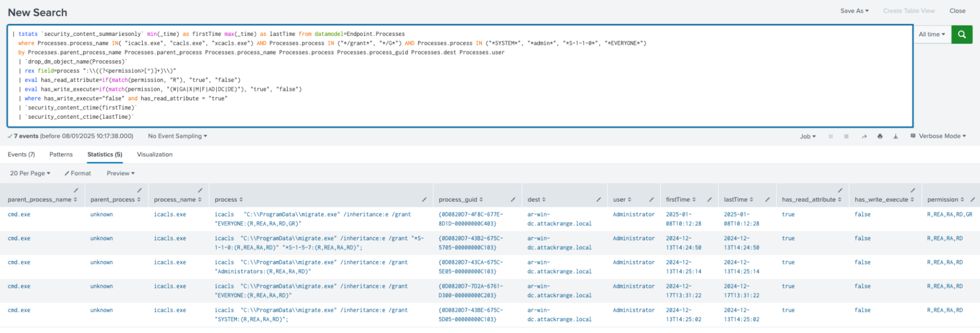Sort by dest column
The image size is (980, 333).
coord(537,200)
